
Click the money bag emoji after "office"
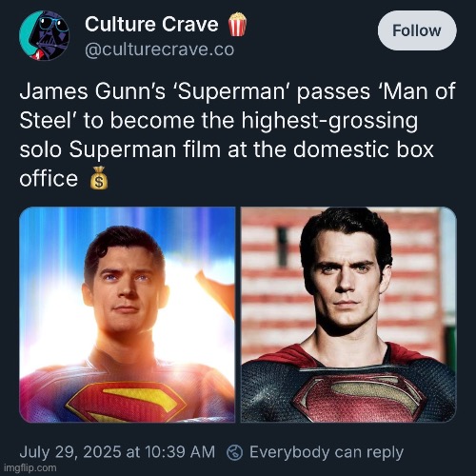click(99, 178)
